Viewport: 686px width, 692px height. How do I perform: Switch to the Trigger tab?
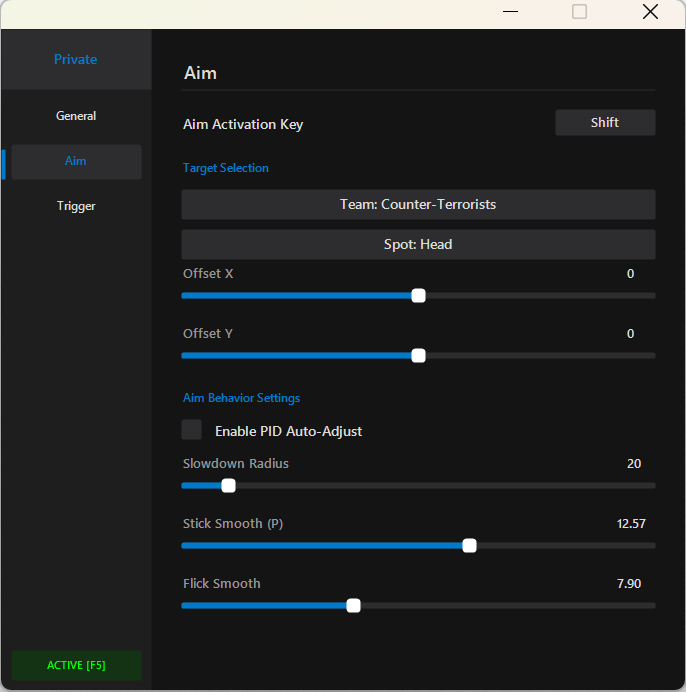coord(76,206)
